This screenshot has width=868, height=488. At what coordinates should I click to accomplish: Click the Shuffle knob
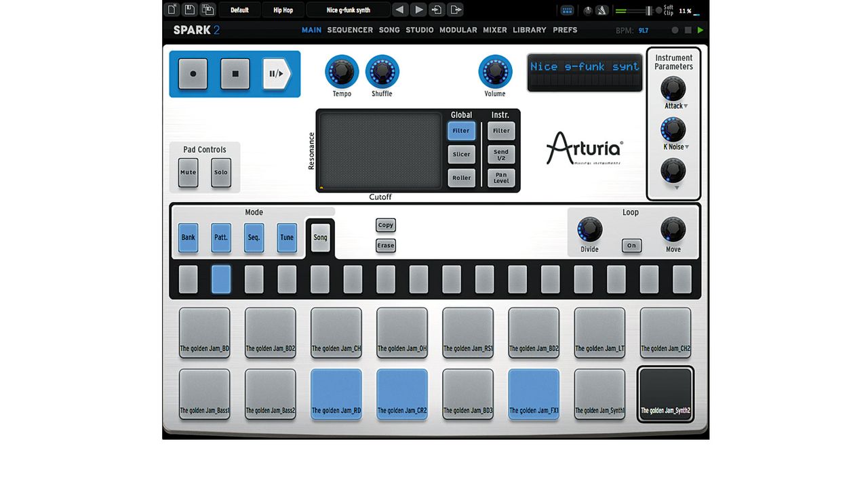coord(382,71)
